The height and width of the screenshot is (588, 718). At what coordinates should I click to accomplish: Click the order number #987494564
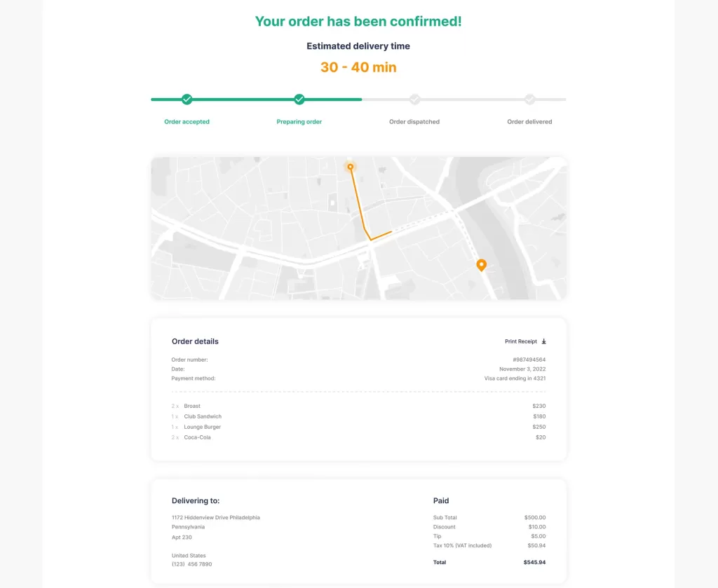coord(529,360)
